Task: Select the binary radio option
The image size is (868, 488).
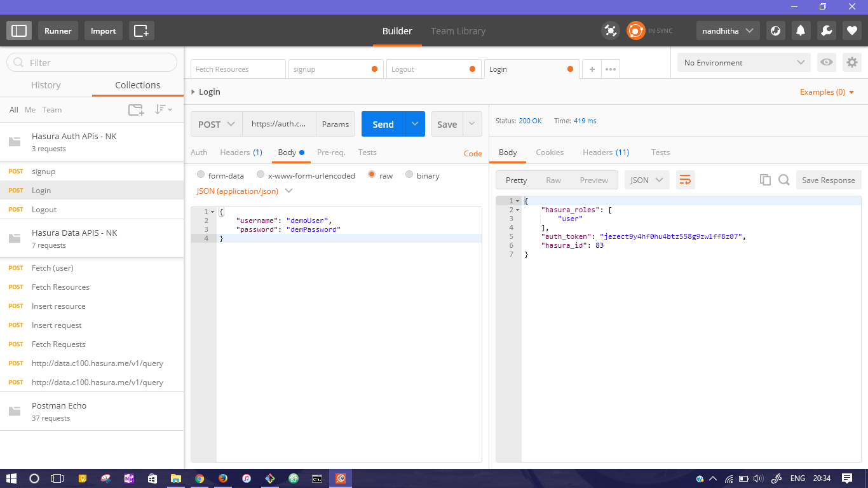Action: 409,175
